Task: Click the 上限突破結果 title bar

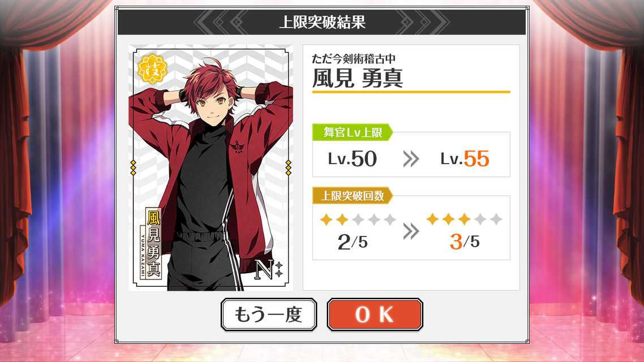Action: pos(321,21)
